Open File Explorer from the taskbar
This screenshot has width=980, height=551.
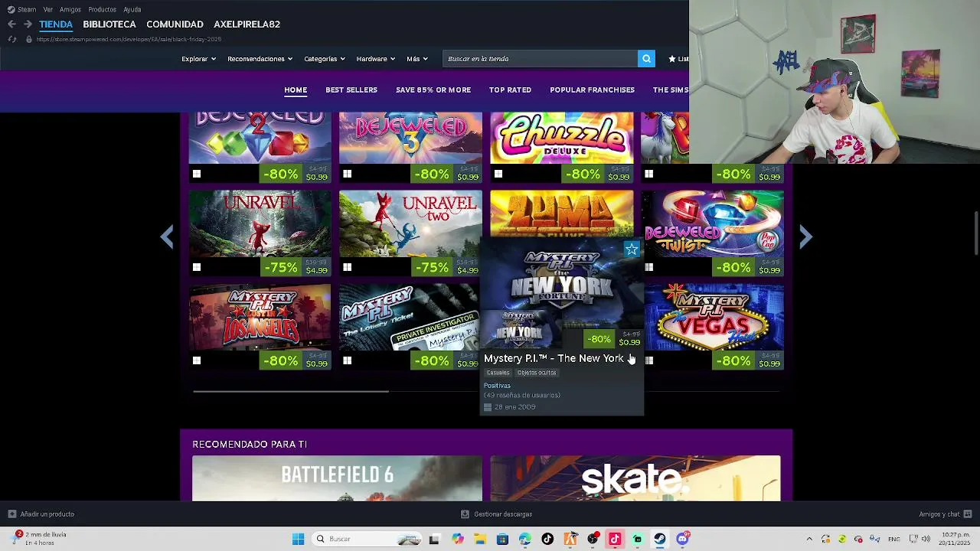[480, 539]
